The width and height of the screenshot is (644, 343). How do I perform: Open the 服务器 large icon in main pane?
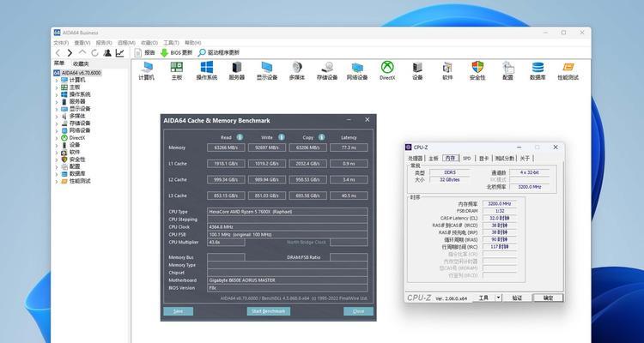coord(237,70)
